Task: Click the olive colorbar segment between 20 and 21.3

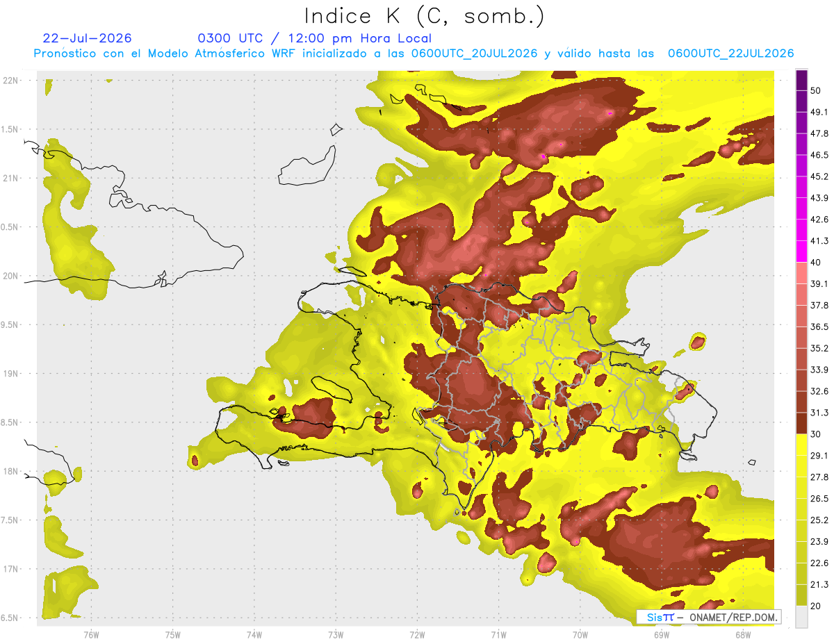Action: (x=801, y=595)
